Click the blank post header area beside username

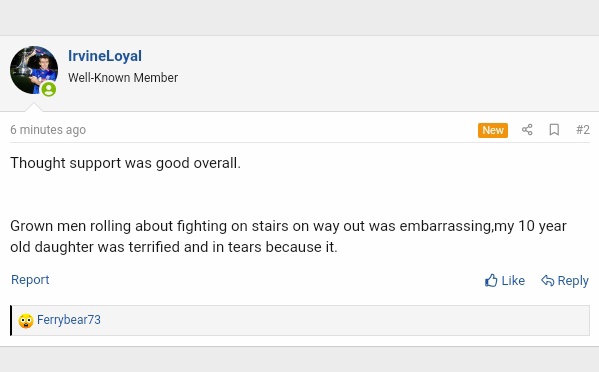tap(382, 73)
